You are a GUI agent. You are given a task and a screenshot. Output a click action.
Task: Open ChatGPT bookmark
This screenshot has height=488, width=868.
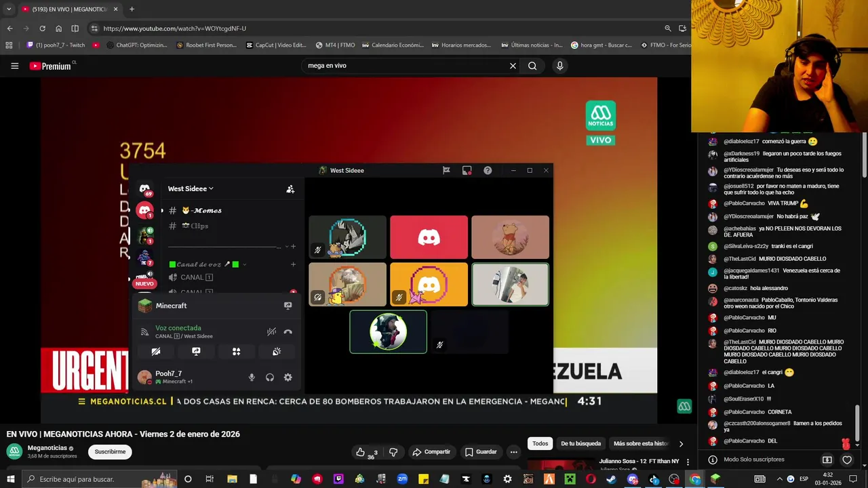(136, 45)
